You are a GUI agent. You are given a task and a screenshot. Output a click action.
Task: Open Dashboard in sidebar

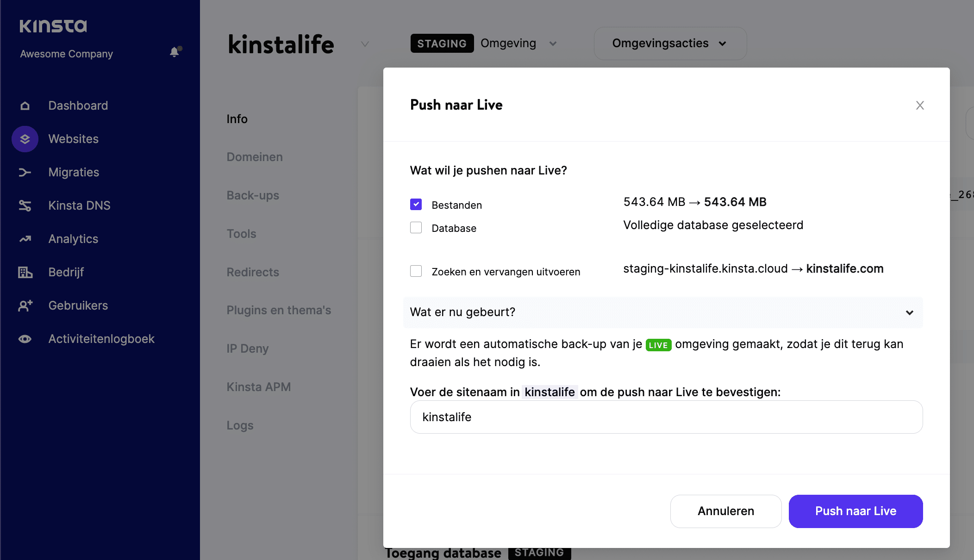click(78, 106)
